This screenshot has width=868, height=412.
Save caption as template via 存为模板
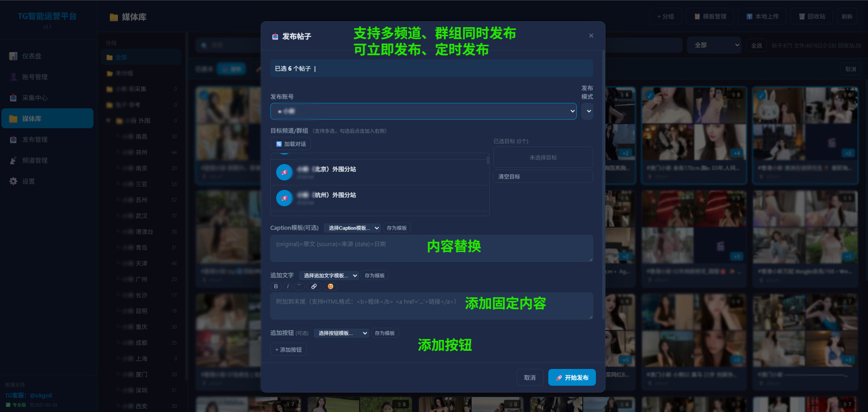click(x=396, y=228)
